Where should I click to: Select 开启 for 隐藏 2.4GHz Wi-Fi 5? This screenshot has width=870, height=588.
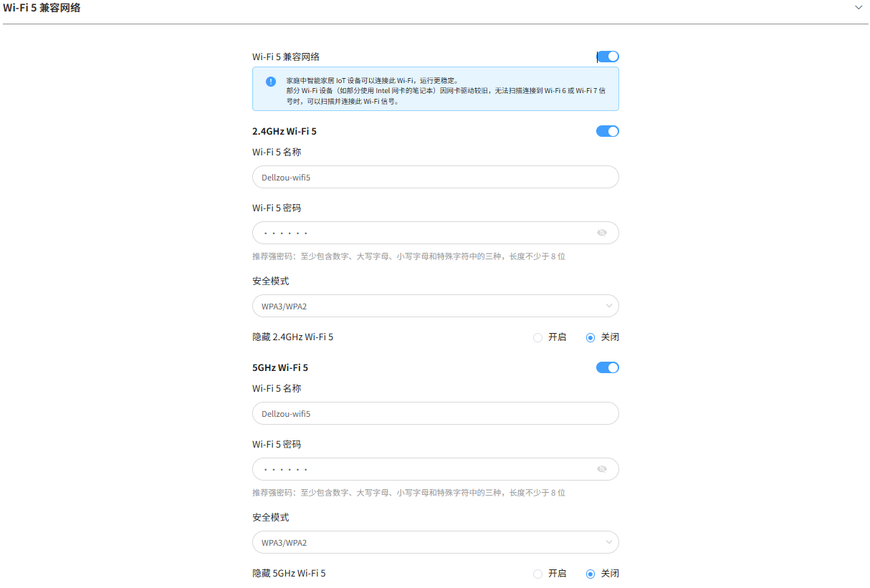tap(538, 337)
